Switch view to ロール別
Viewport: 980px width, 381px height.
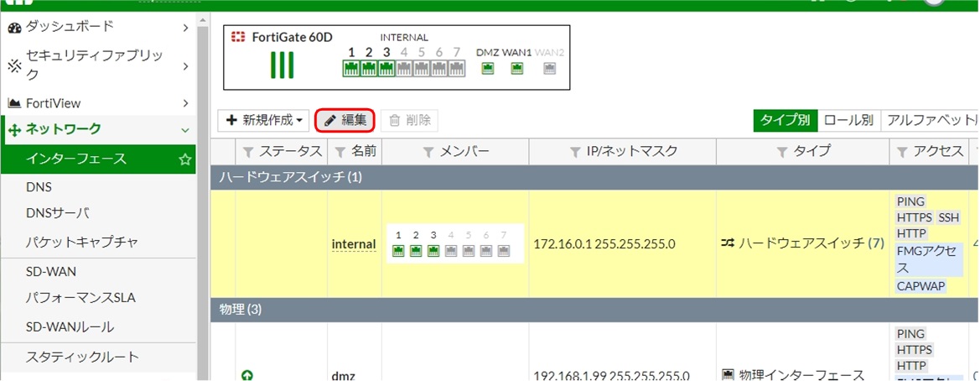click(x=848, y=120)
